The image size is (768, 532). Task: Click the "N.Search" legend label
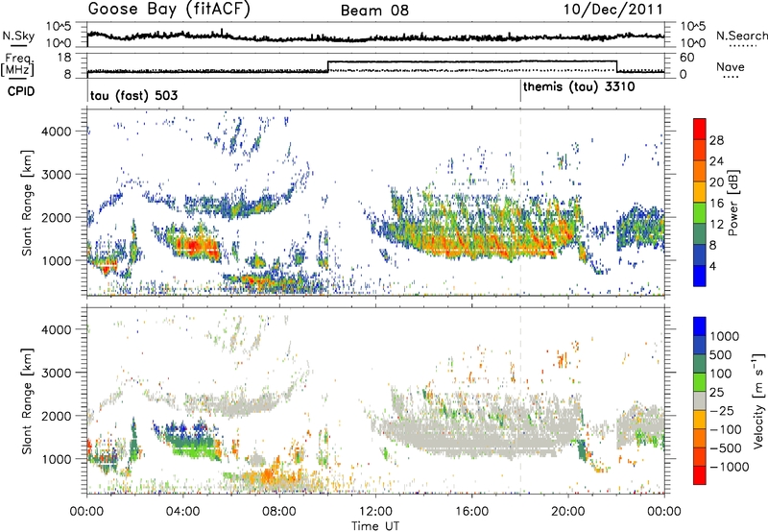(742, 36)
